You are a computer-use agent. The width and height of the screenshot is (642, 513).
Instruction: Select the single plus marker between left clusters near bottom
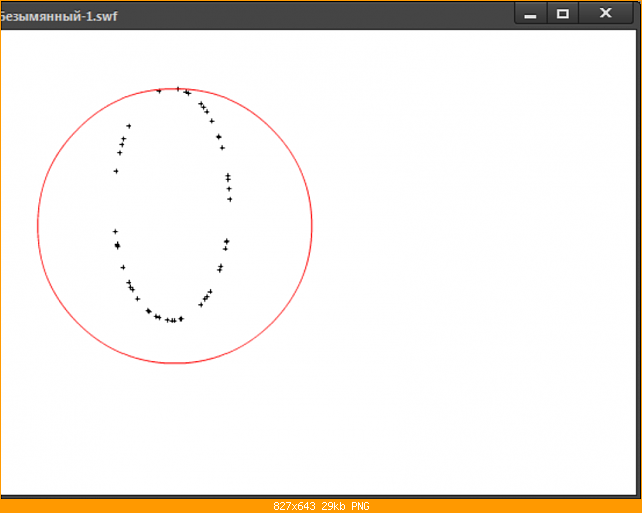(x=123, y=267)
